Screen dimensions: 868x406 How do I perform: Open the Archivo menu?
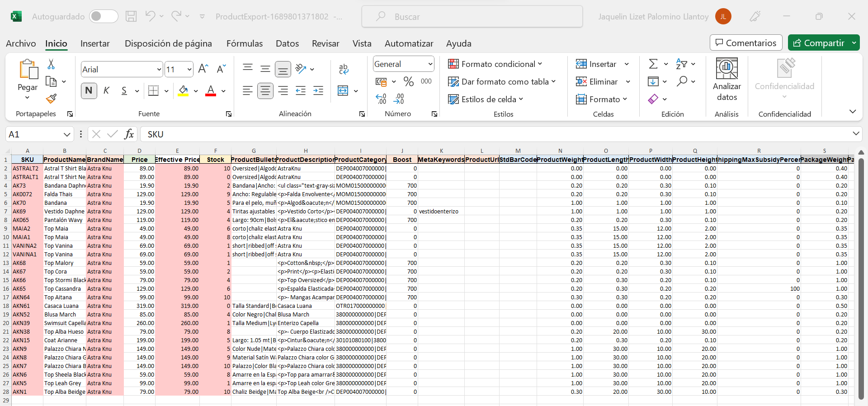pyautogui.click(x=21, y=43)
